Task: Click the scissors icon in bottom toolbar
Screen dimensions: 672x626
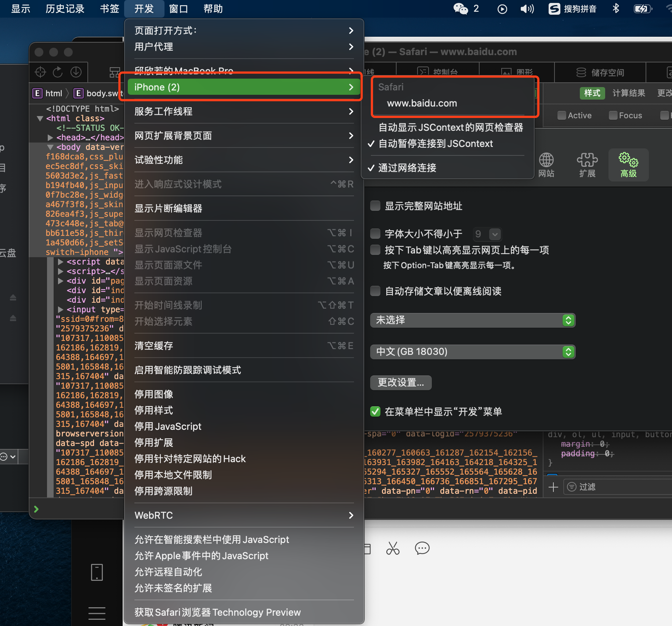Action: point(393,548)
